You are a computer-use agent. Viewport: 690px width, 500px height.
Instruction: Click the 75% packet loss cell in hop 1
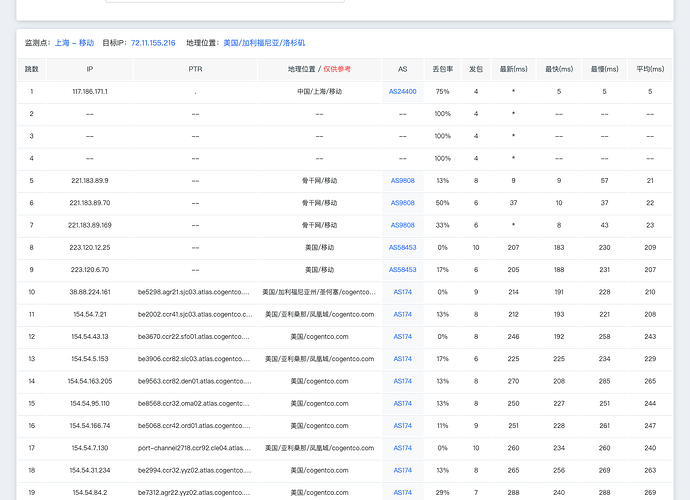[443, 92]
